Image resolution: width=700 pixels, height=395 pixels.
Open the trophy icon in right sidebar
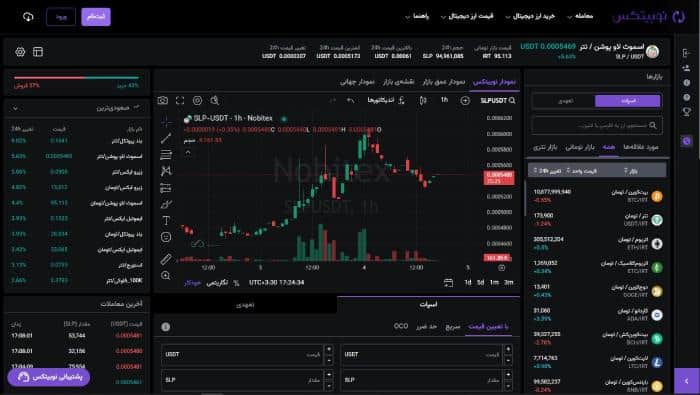tap(687, 112)
